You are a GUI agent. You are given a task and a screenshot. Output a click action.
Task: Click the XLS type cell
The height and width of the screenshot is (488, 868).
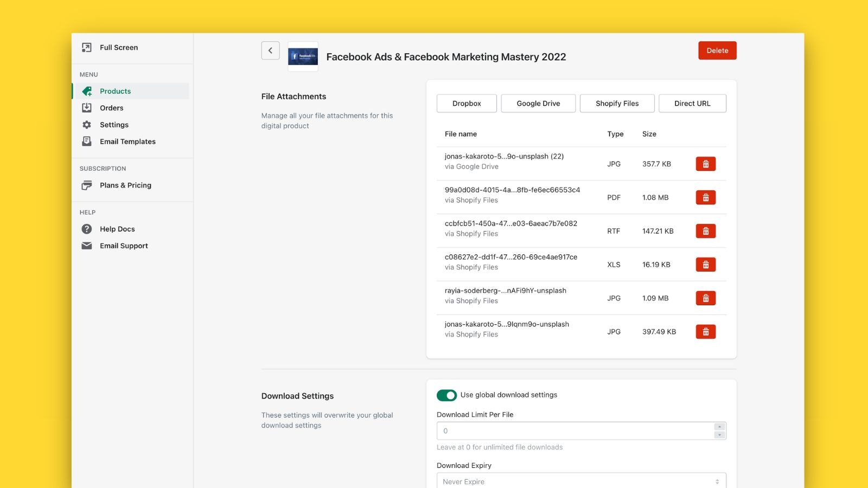pyautogui.click(x=614, y=265)
